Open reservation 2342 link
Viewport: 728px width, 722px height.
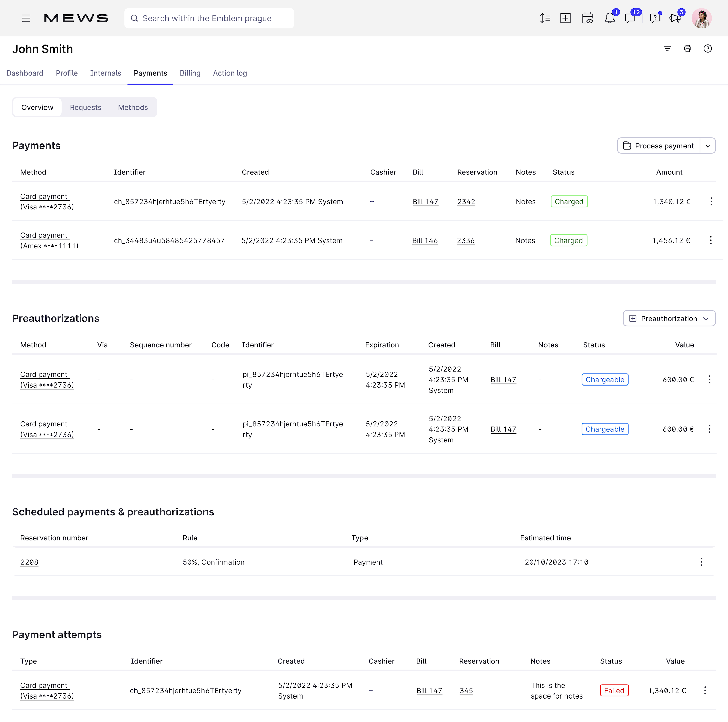(466, 202)
